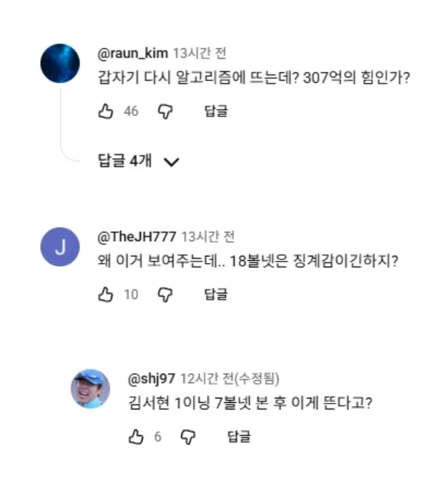This screenshot has height=483, width=448.
Task: Reply to @TheJH777's comment via 답글
Action: [216, 294]
